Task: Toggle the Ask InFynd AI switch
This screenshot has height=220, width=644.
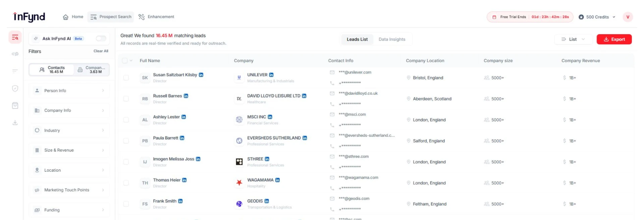Action: click(101, 38)
